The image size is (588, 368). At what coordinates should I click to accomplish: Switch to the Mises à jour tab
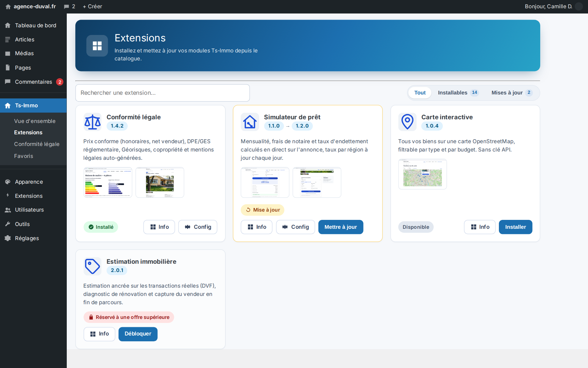(512, 93)
